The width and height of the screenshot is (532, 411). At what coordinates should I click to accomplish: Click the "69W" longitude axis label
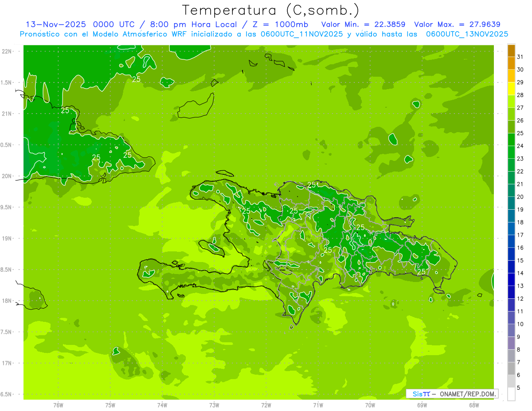[x=422, y=405]
